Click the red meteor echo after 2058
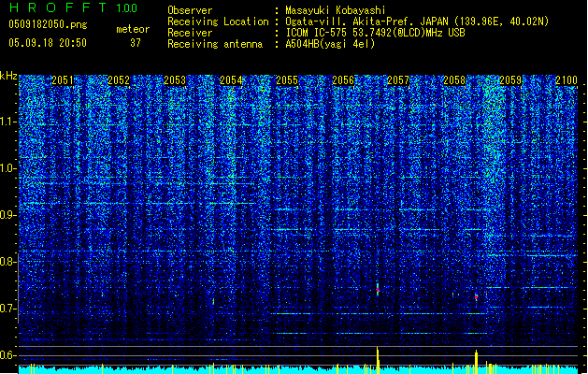This screenshot has height=374, width=588. tap(476, 297)
